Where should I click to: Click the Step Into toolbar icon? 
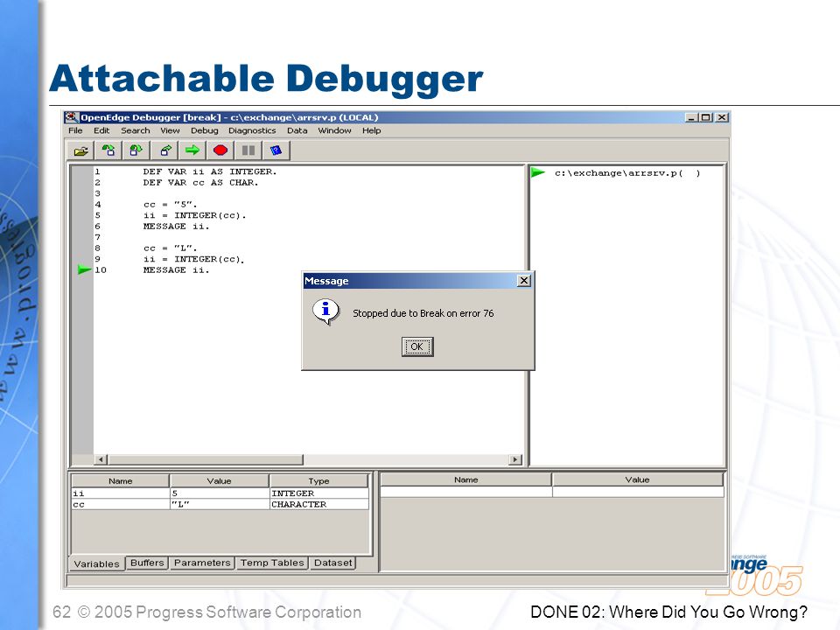tap(108, 150)
